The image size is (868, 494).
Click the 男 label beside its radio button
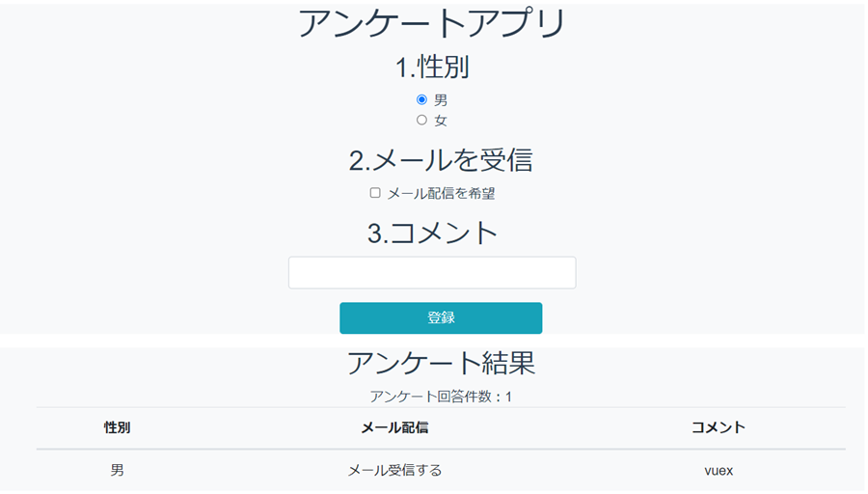[x=441, y=100]
